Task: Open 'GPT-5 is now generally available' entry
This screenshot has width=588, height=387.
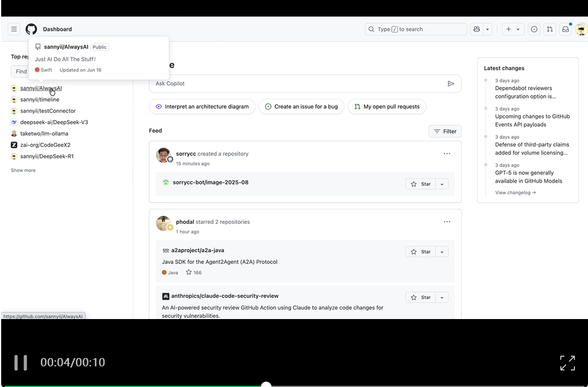Action: pyautogui.click(x=528, y=177)
